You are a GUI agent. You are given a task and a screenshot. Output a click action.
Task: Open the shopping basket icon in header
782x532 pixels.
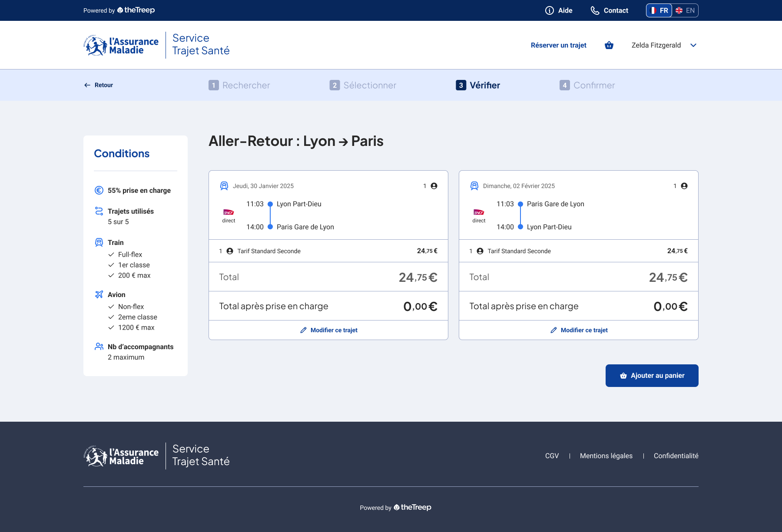pos(609,45)
